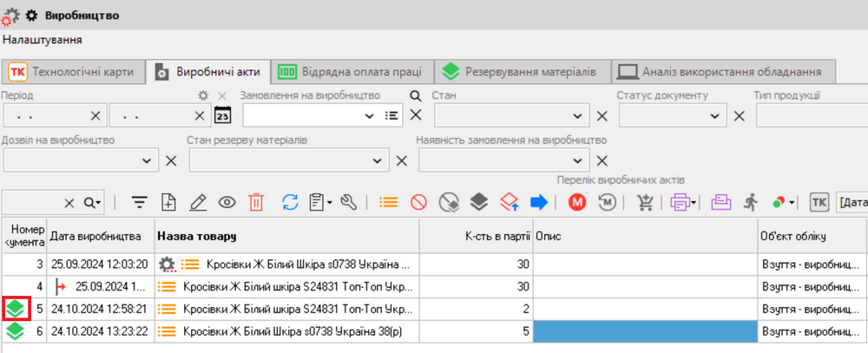Open the Аналіз використання обладнання tab
Screen dimensions: 868x353
tap(723, 71)
